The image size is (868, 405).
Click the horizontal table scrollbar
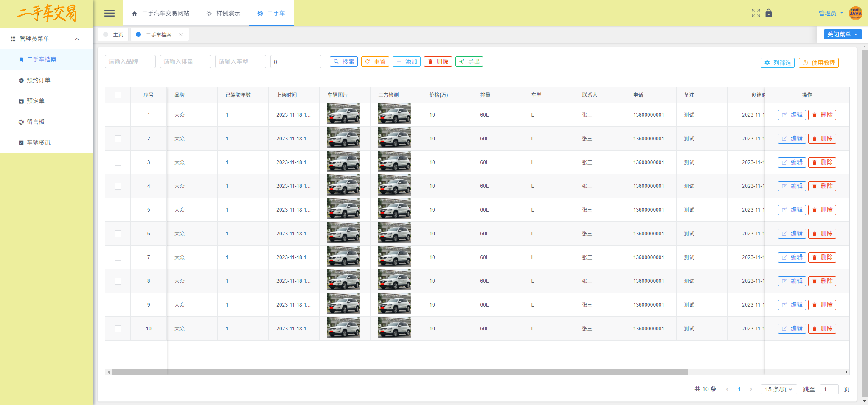tap(399, 372)
